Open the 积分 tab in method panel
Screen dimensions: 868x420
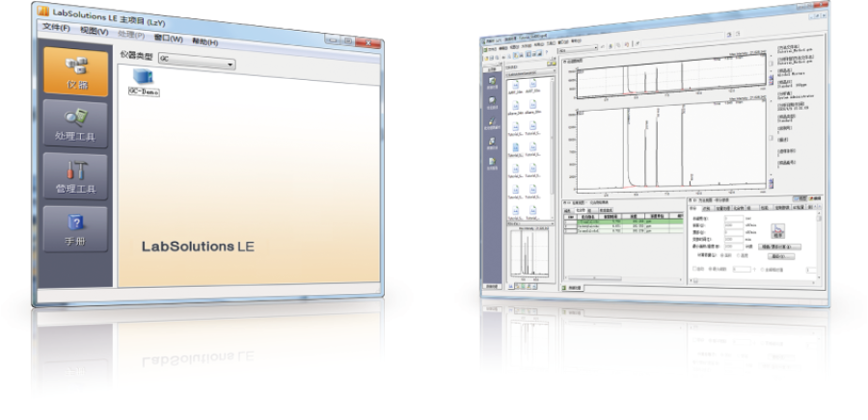point(692,208)
